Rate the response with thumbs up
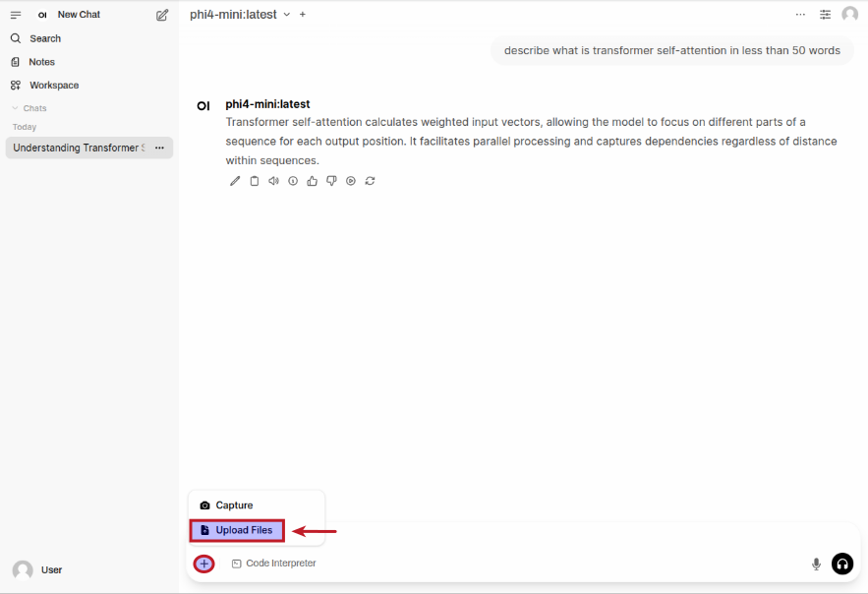 (x=312, y=180)
